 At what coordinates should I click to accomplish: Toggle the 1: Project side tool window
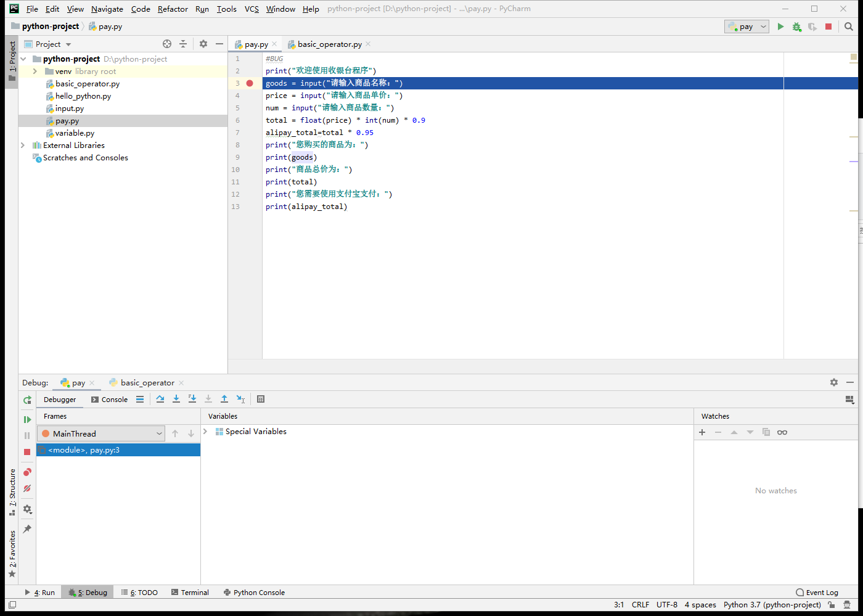[x=12, y=61]
